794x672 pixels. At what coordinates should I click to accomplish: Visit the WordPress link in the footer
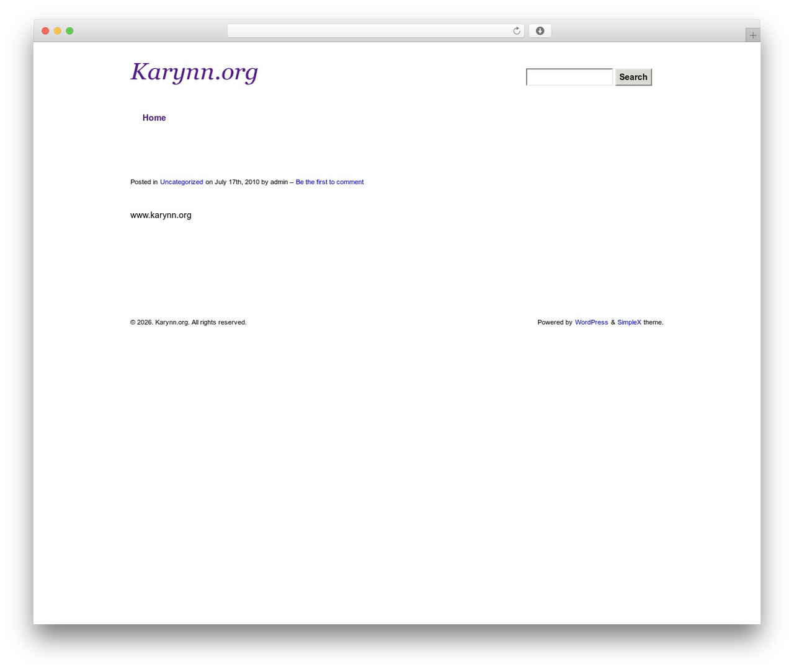[x=591, y=322]
